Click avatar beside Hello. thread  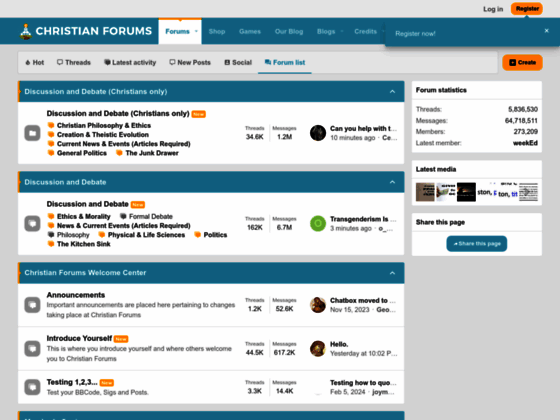pos(318,349)
